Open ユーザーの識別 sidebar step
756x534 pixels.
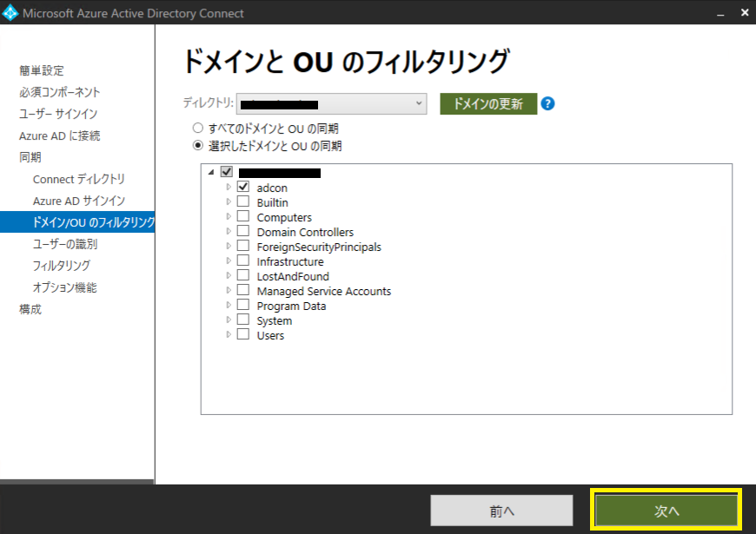point(65,244)
